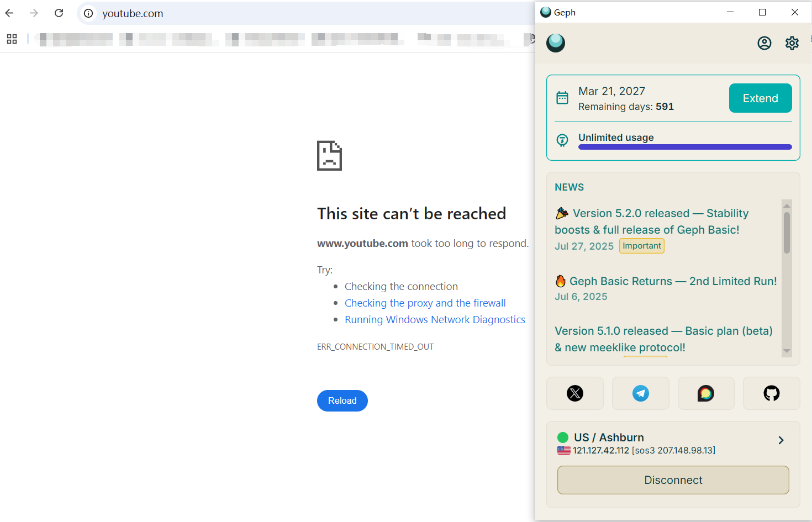Image resolution: width=812 pixels, height=522 pixels.
Task: Open the Geph community forum icon
Action: point(706,393)
